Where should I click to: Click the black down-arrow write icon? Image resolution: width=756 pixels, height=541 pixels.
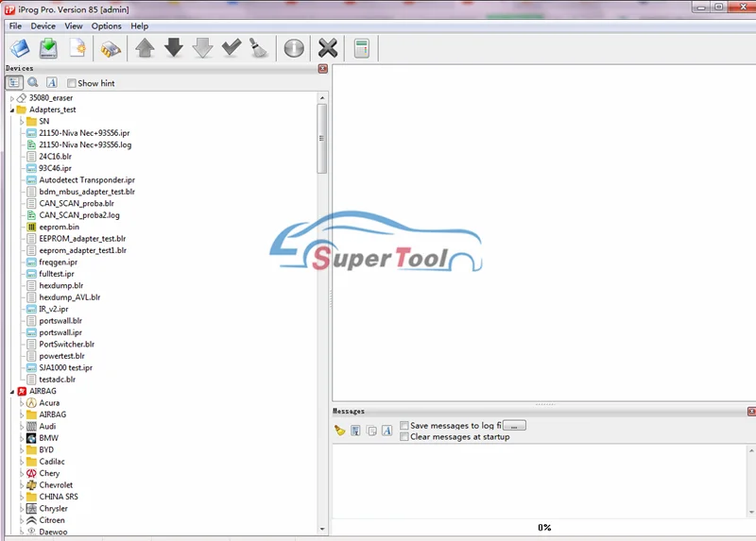pos(174,48)
